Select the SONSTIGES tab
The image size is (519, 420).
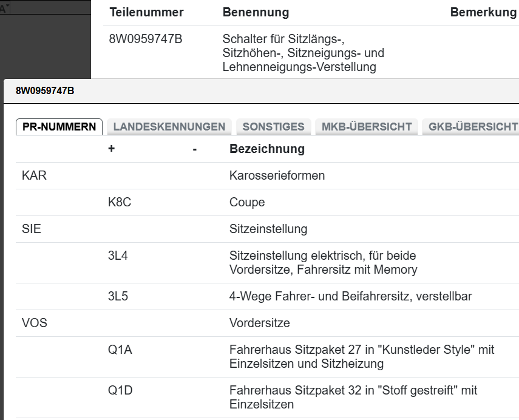point(273,127)
